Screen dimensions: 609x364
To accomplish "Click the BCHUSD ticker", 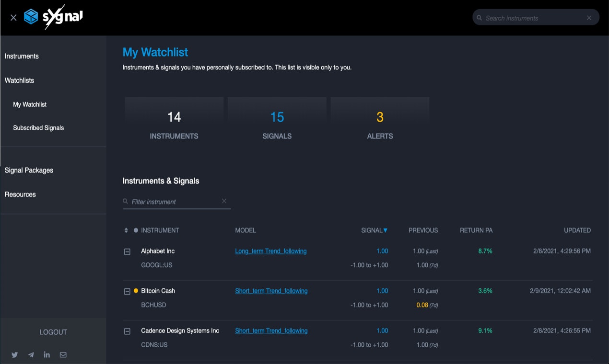I will coord(153,305).
